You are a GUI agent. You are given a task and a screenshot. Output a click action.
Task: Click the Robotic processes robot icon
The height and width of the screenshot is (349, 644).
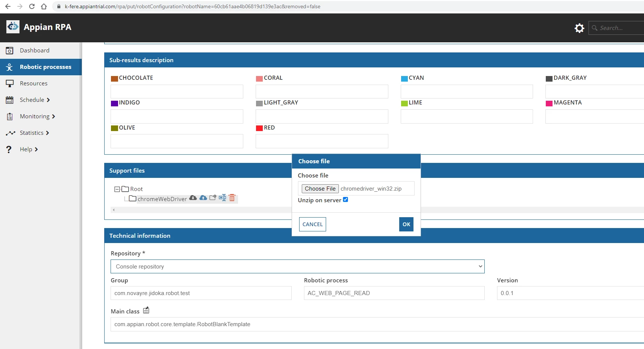10,67
